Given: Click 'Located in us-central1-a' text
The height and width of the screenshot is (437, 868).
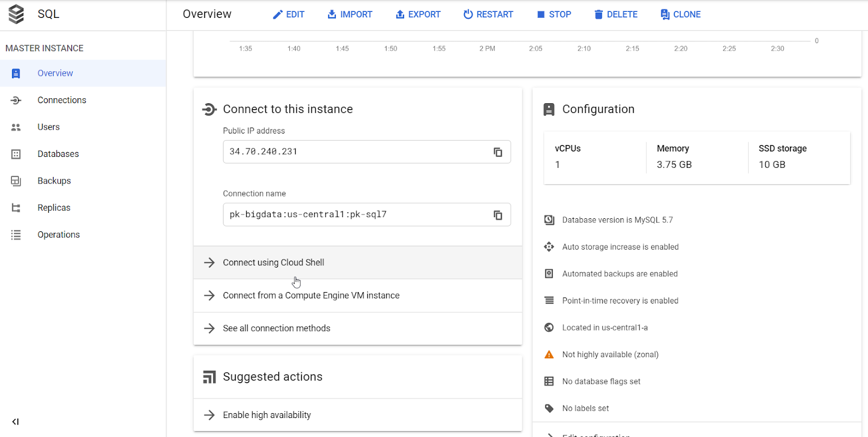Looking at the screenshot, I should [605, 327].
